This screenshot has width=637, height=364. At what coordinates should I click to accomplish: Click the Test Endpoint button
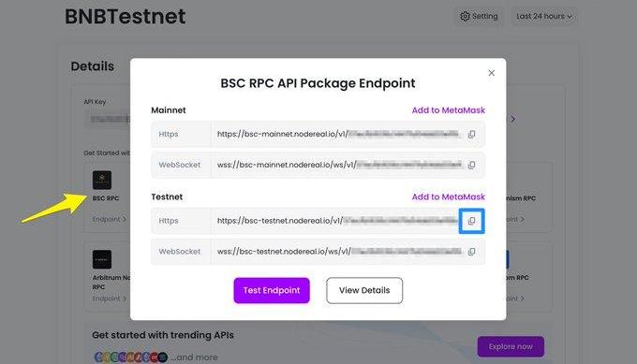click(272, 291)
